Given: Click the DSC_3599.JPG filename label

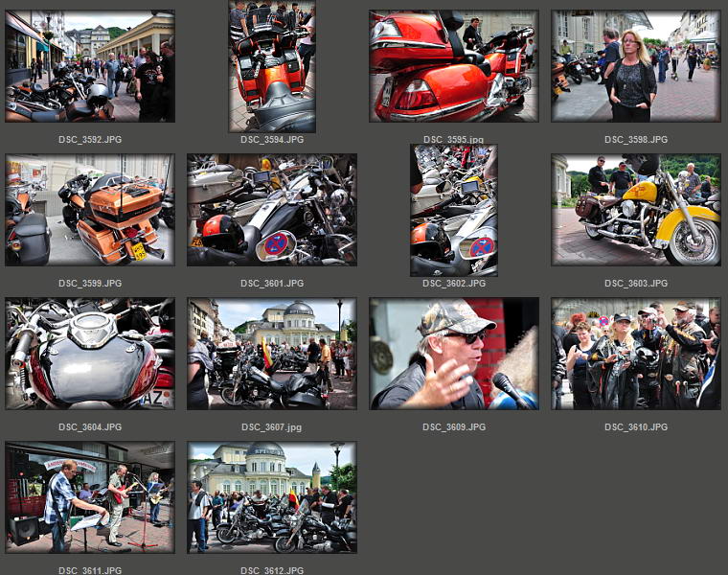Looking at the screenshot, I should point(90,284).
